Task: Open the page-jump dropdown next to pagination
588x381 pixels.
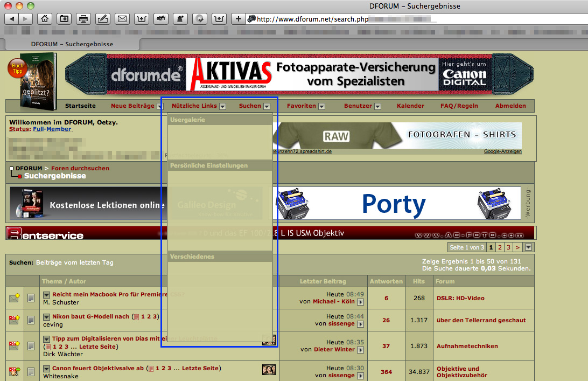Action: click(x=529, y=247)
